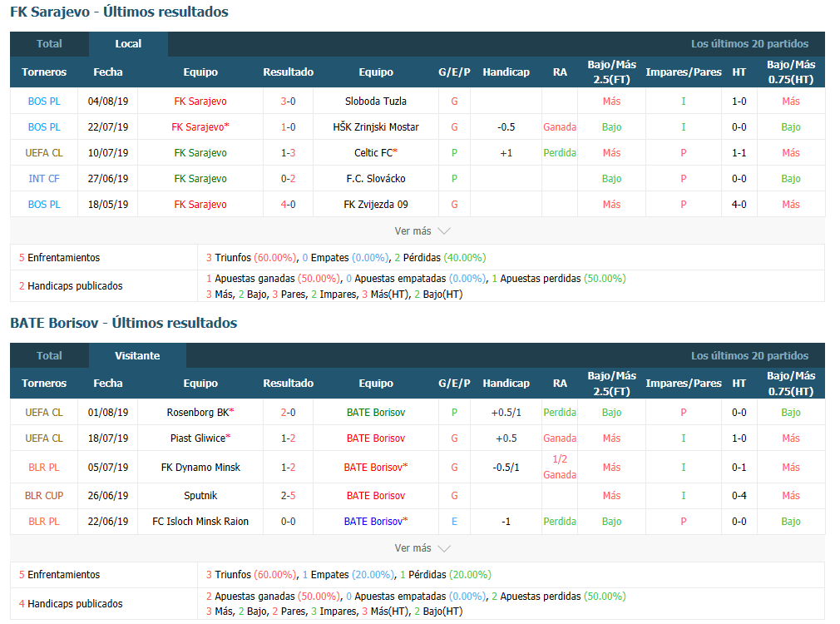The width and height of the screenshot is (840, 624).
Task: Click FC Isloch Minsk Raion team name
Action: pos(200,521)
